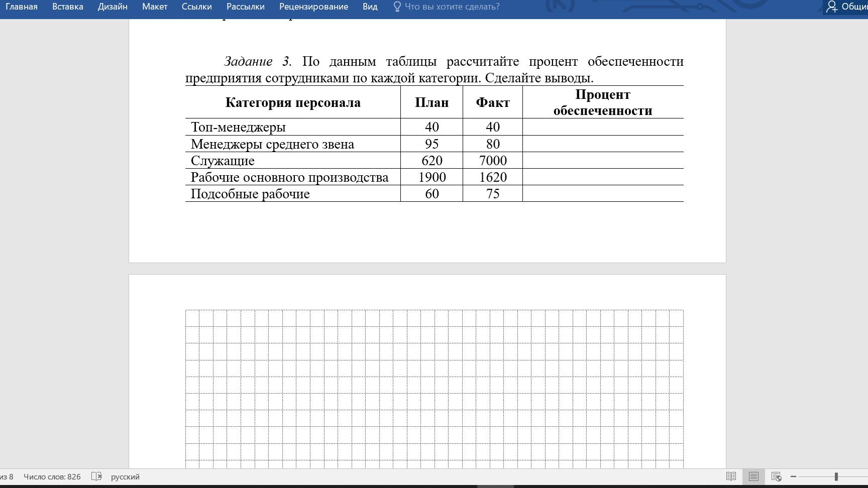Switch to Web Layout view icon
868x488 pixels.
click(776, 477)
